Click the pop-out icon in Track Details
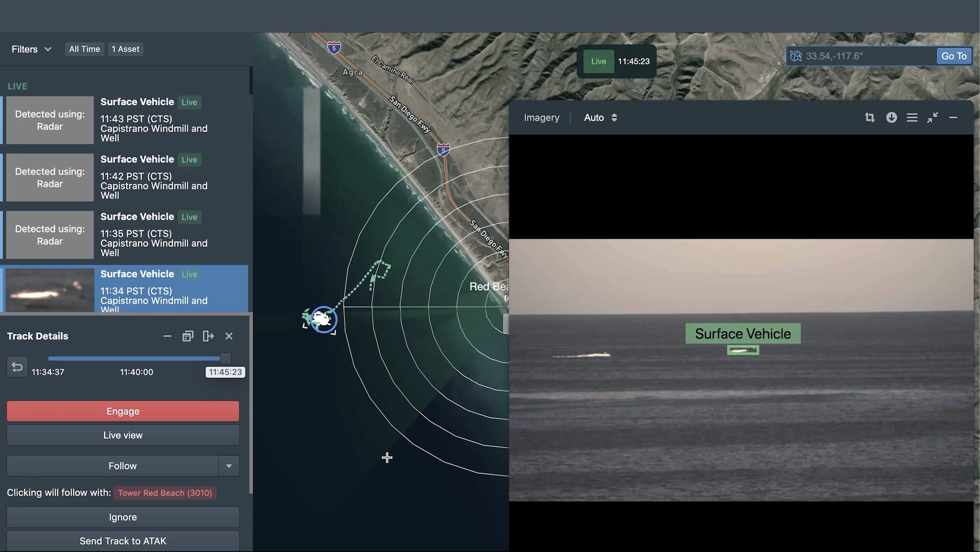 pyautogui.click(x=208, y=336)
